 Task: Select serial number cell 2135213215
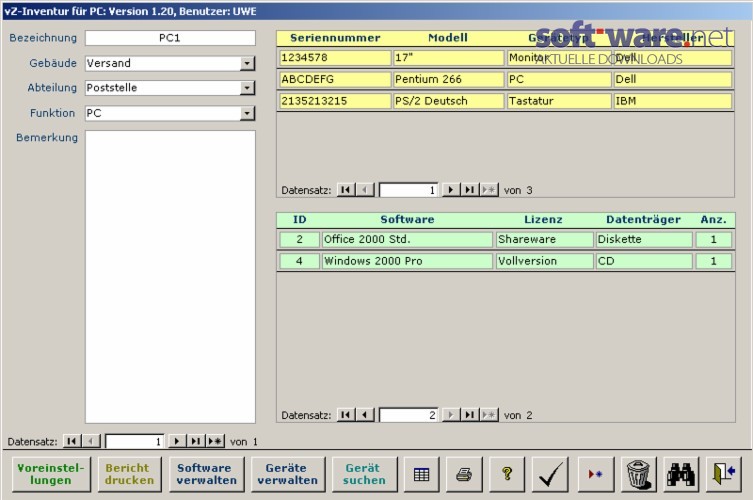click(335, 101)
